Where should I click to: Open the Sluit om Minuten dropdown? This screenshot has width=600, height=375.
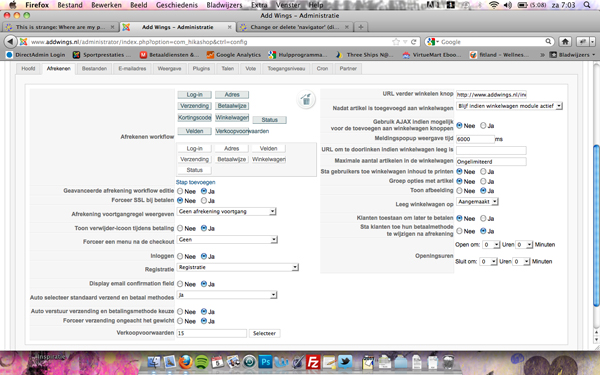(522, 261)
